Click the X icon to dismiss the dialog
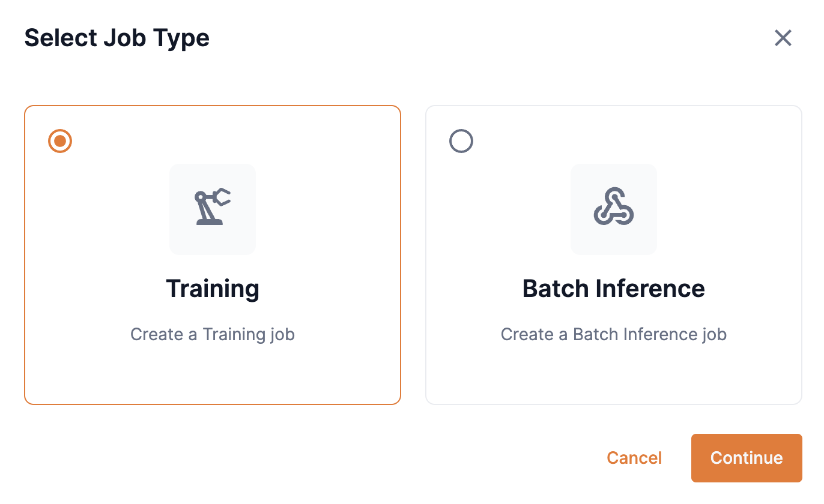824x504 pixels. 783,38
